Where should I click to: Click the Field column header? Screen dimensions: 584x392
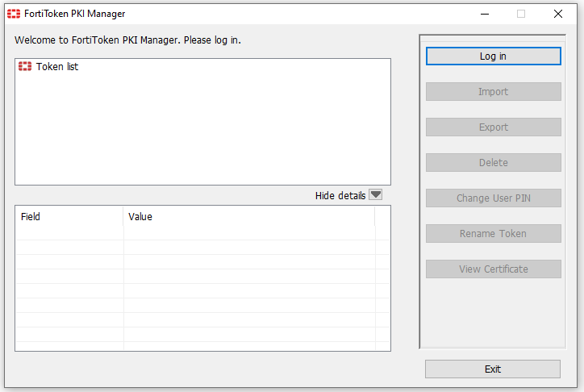[x=69, y=217]
